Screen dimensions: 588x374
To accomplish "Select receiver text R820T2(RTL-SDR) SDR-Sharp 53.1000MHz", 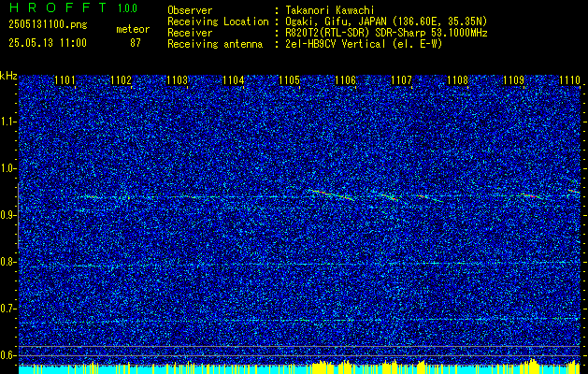I will coord(386,33).
